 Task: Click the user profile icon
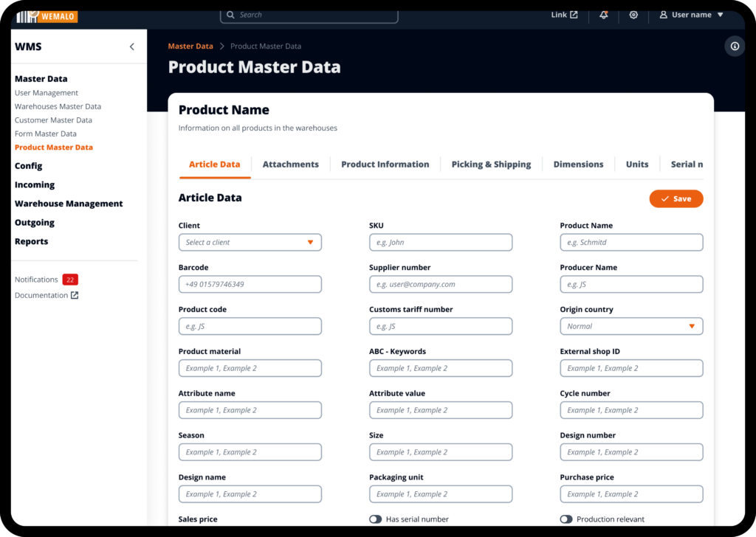point(663,15)
